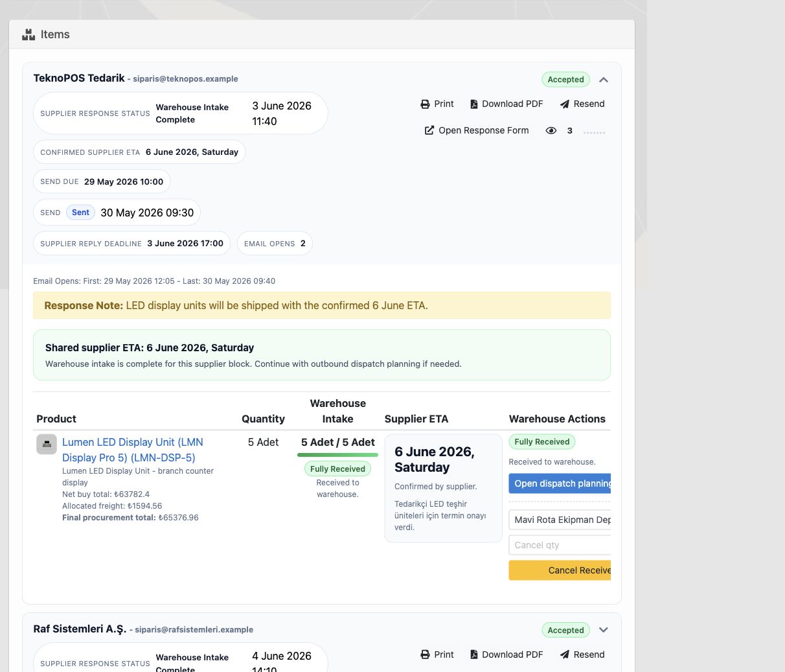The image size is (785, 672).
Task: Click the green warehouse intake progress bar
Action: pos(337,455)
